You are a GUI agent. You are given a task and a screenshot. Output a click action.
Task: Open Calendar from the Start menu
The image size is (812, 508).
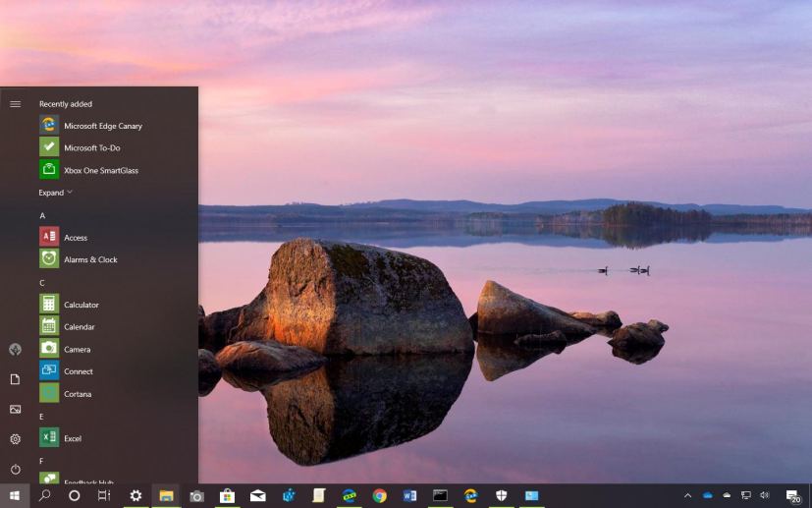click(x=68, y=326)
